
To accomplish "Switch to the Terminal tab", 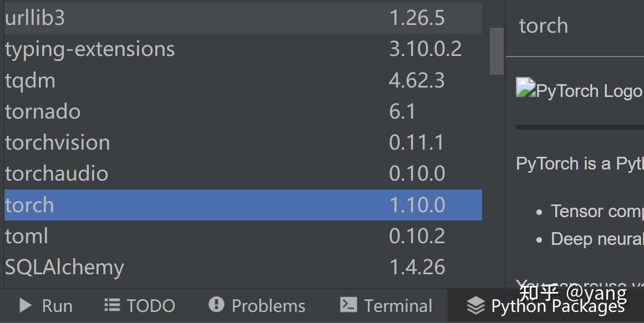I will tap(387, 306).
